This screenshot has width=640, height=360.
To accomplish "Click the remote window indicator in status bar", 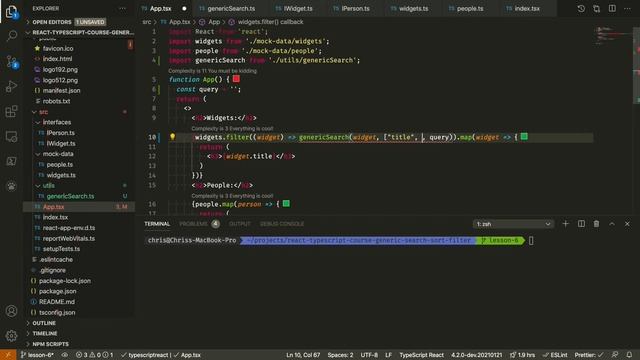I will coord(8,355).
